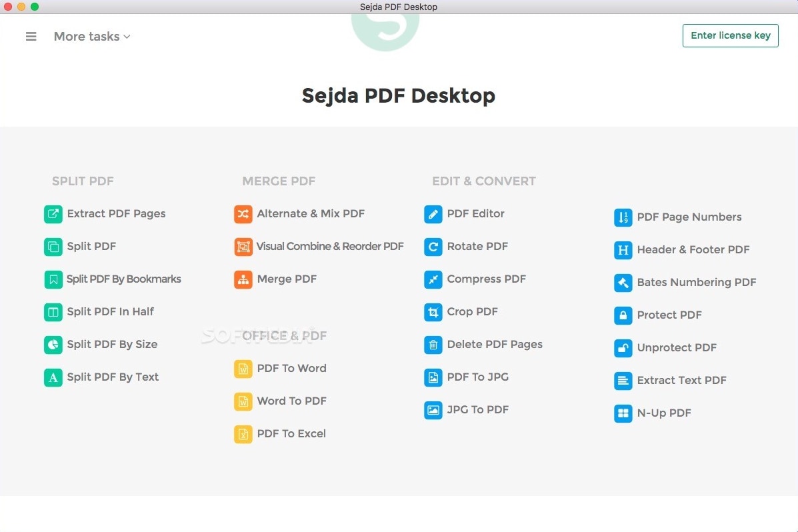Click the Split PDF By Bookmarks icon

(53, 279)
